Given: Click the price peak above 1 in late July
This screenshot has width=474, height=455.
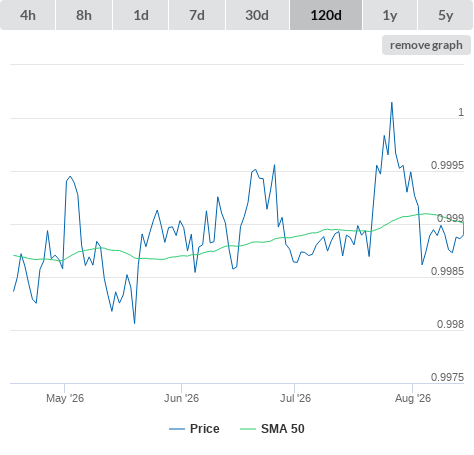Looking at the screenshot, I should click(x=392, y=103).
